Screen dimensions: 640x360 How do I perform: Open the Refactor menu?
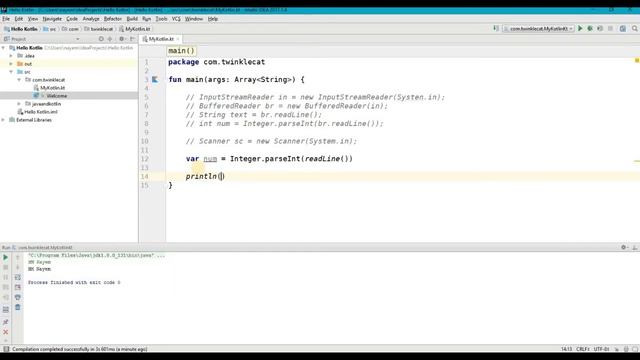point(113,19)
